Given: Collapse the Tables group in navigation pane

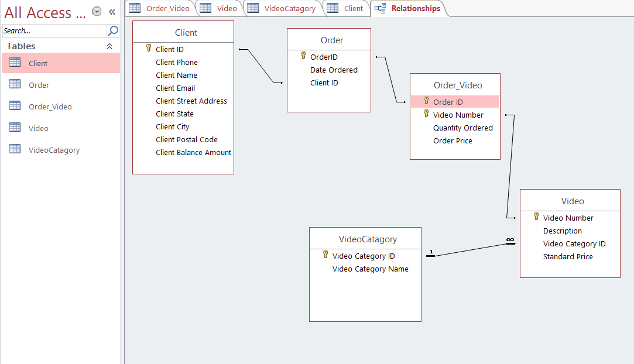Looking at the screenshot, I should 109,46.
